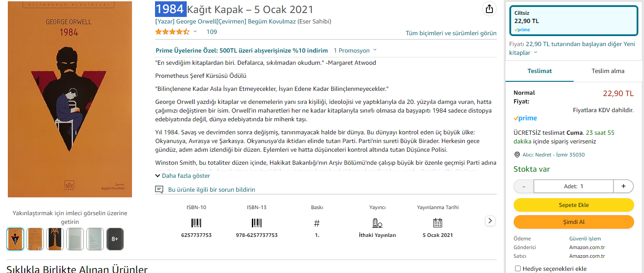Click the publisher building icon
This screenshot has height=273, width=644.
377,223
